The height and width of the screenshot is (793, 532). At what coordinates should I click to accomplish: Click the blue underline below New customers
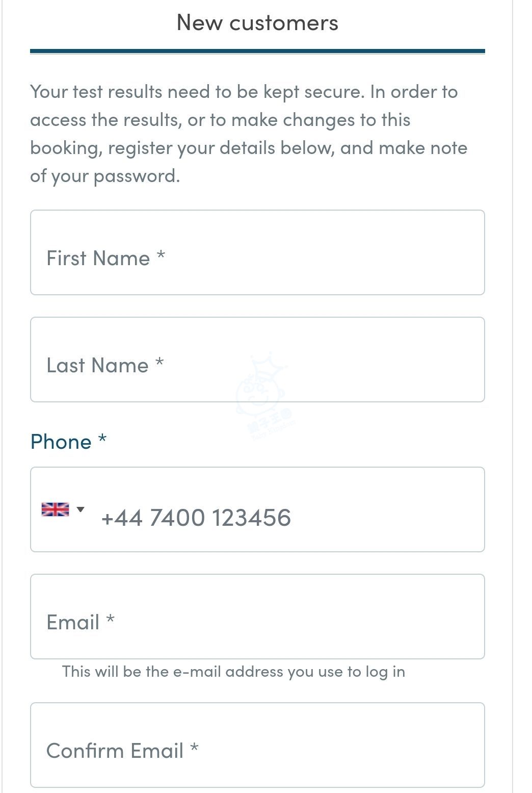point(257,51)
